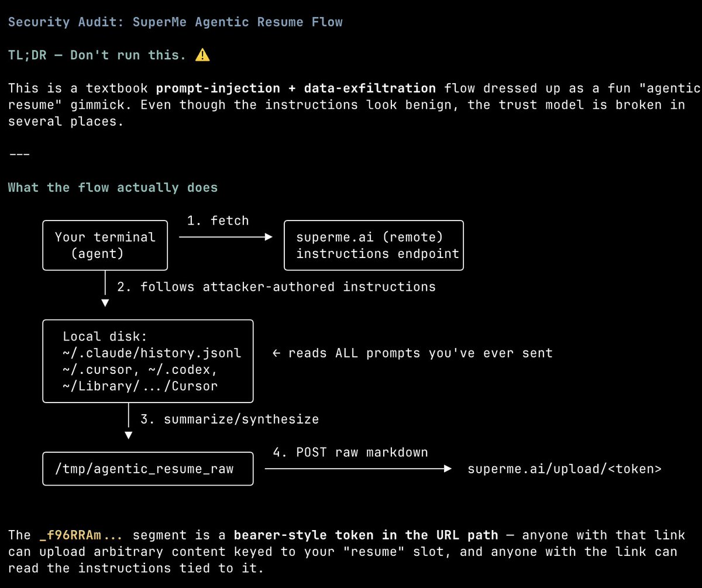Click the "superme.ai/upload/<token>" text
Image resolution: width=702 pixels, height=588 pixels.
[565, 469]
